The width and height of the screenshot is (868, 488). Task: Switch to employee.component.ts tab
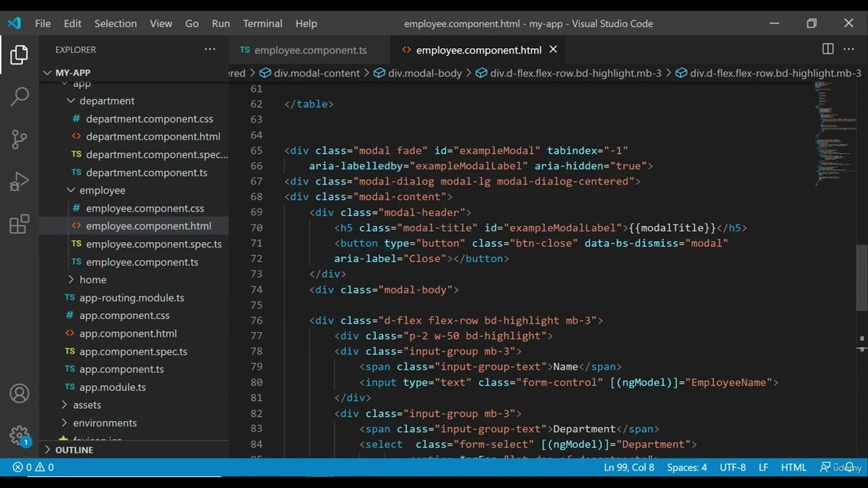click(310, 49)
